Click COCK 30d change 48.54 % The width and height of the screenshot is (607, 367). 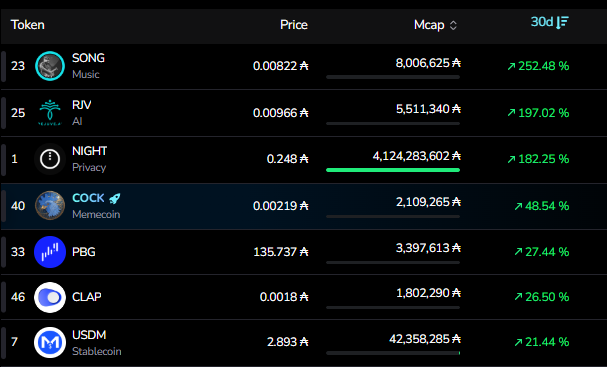pos(542,206)
